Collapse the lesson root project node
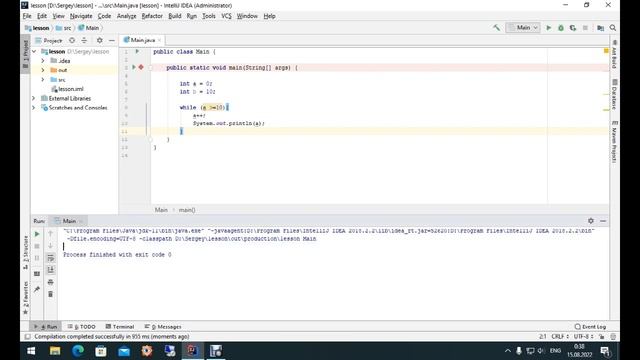 point(34,51)
